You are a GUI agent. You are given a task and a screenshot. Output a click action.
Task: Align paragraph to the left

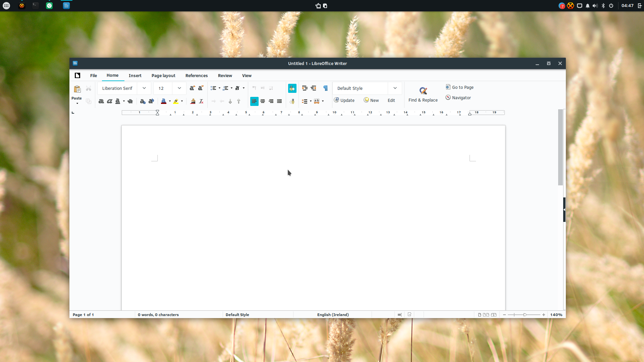click(x=254, y=101)
